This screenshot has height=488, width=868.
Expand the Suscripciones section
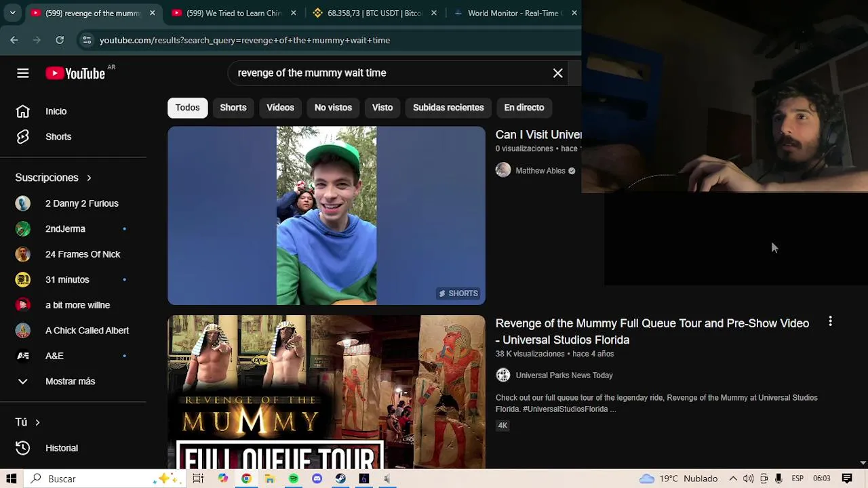53,178
